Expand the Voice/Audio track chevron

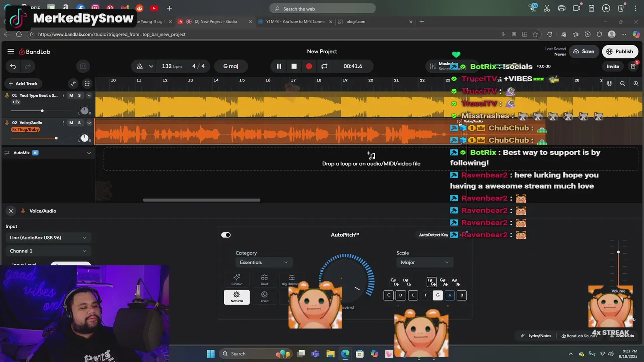[x=89, y=123]
